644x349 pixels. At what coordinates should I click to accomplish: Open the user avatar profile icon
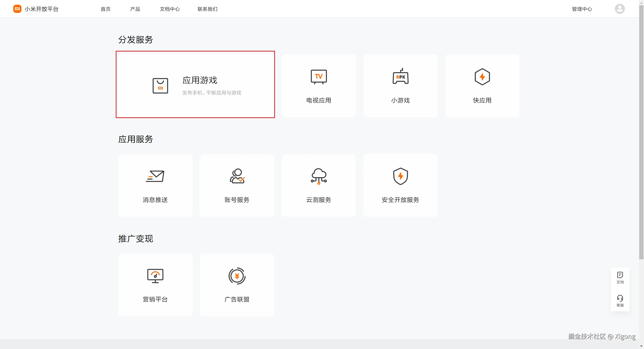(x=620, y=9)
